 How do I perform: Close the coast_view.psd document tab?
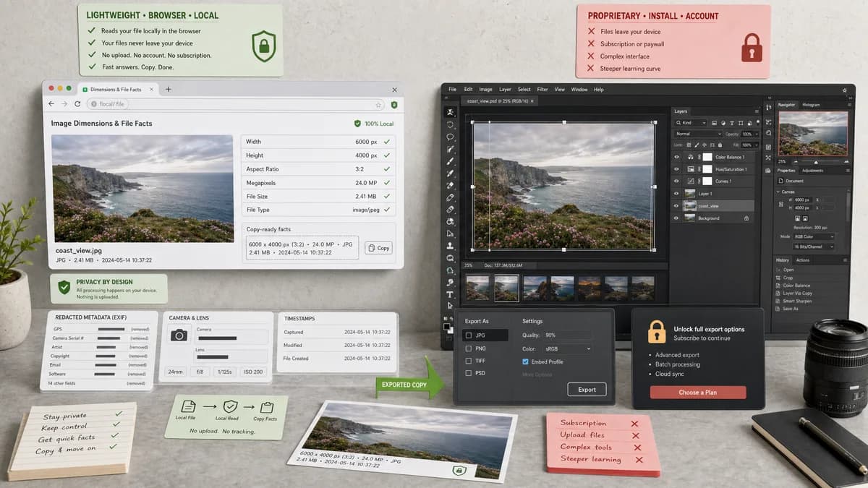[x=532, y=101]
